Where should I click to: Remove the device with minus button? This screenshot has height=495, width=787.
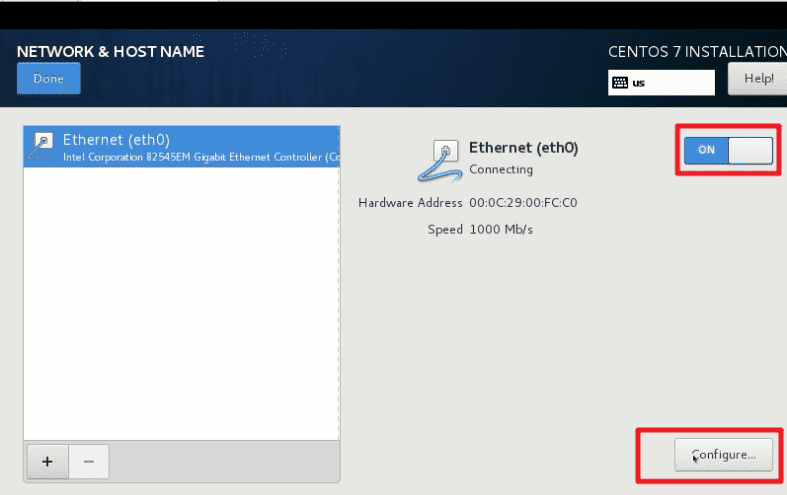click(x=89, y=461)
